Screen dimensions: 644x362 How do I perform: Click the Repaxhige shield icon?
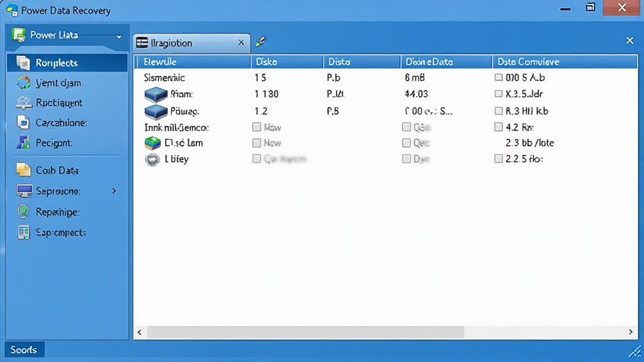click(x=23, y=211)
